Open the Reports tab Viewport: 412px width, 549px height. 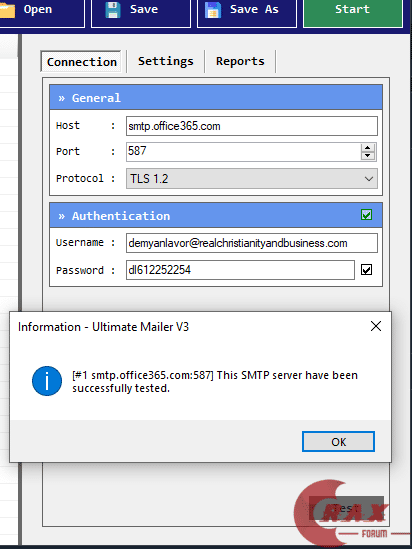pos(240,61)
